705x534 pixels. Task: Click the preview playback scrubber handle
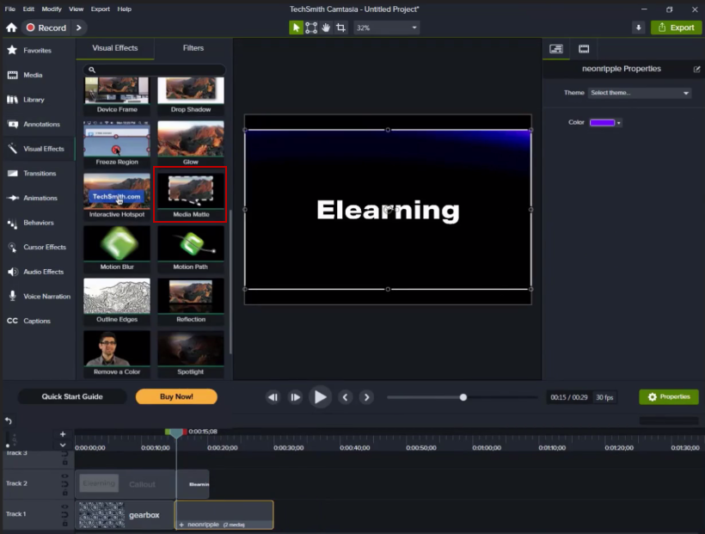pyautogui.click(x=463, y=397)
